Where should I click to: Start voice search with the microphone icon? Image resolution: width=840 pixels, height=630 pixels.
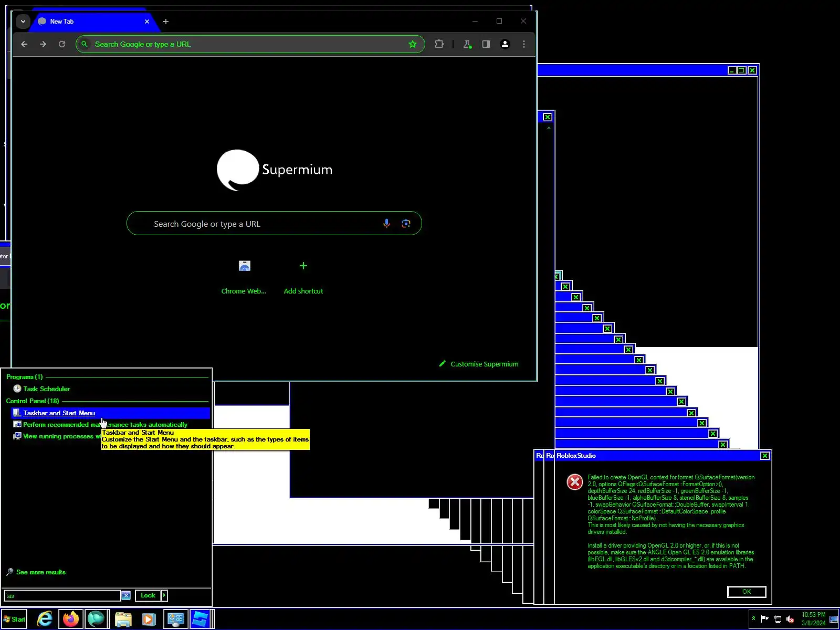pyautogui.click(x=386, y=224)
